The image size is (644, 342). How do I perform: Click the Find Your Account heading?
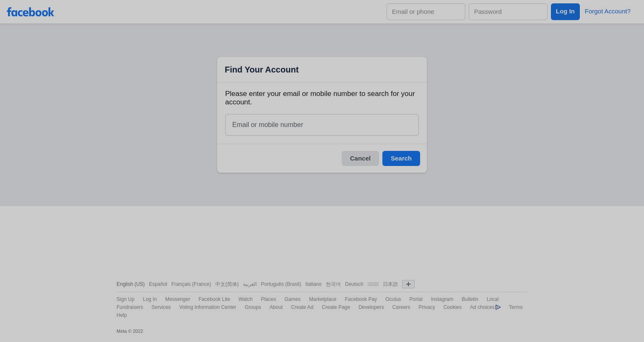pyautogui.click(x=262, y=70)
